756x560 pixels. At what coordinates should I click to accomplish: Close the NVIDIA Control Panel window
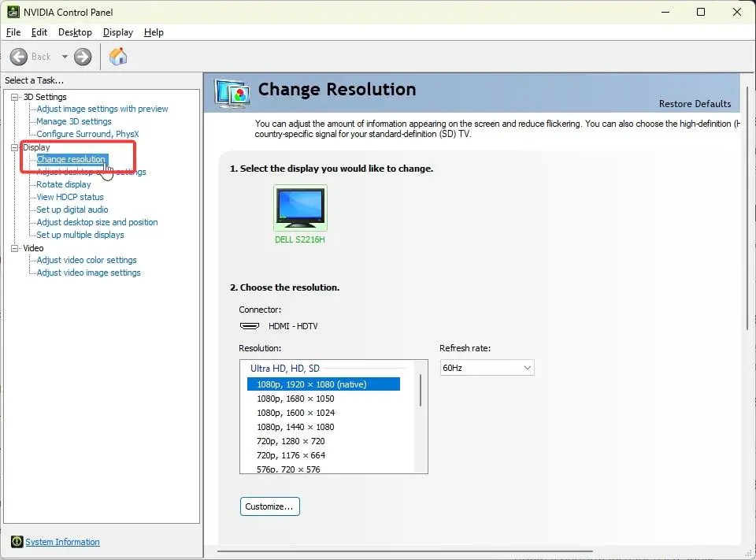[737, 12]
